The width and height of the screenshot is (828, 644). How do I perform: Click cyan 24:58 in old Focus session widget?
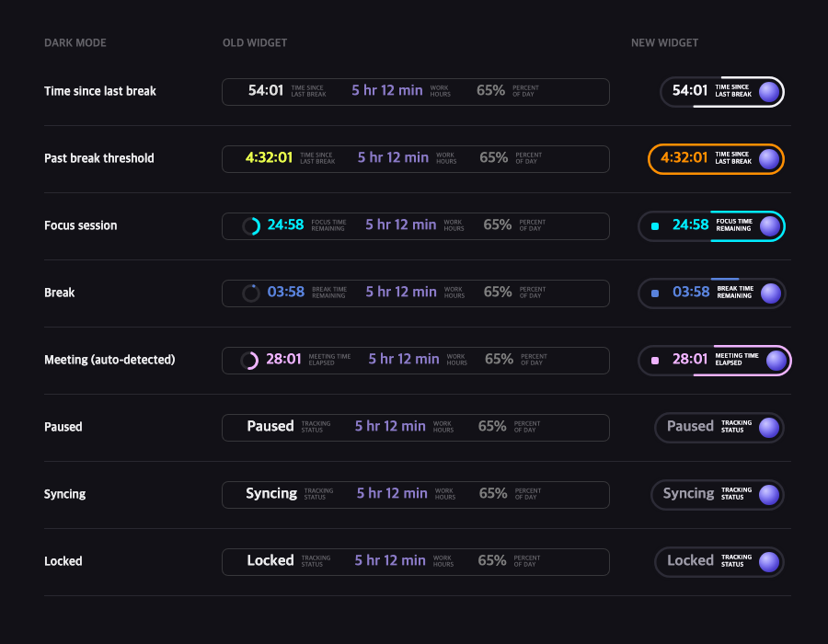[285, 224]
